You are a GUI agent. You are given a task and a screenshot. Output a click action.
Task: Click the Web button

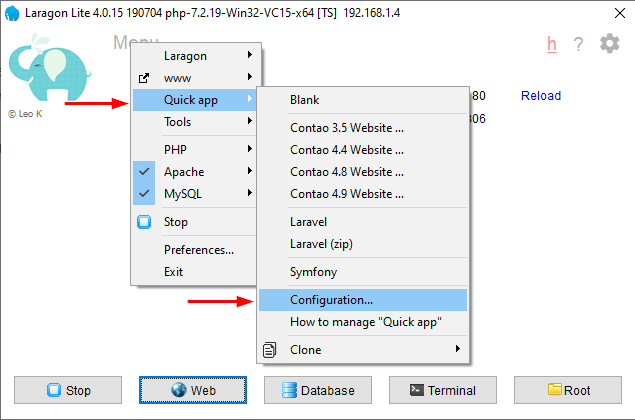(193, 390)
